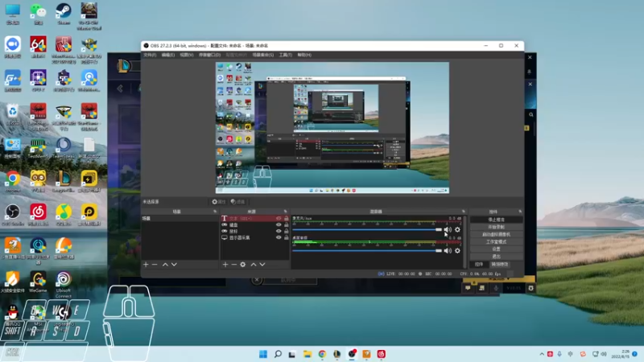The width and height of the screenshot is (644, 362).
Task: Switch to the 转场特效 tab
Action: click(x=500, y=264)
